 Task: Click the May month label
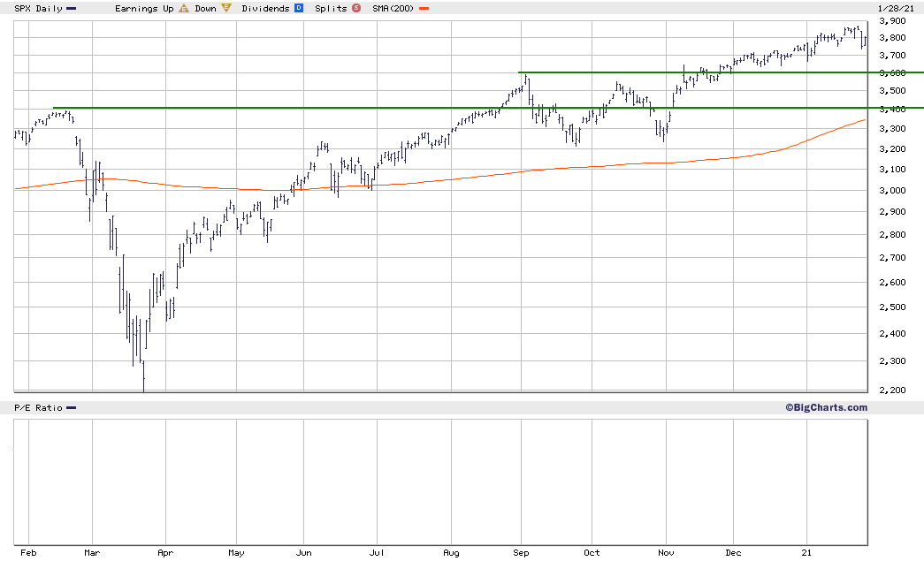(236, 553)
